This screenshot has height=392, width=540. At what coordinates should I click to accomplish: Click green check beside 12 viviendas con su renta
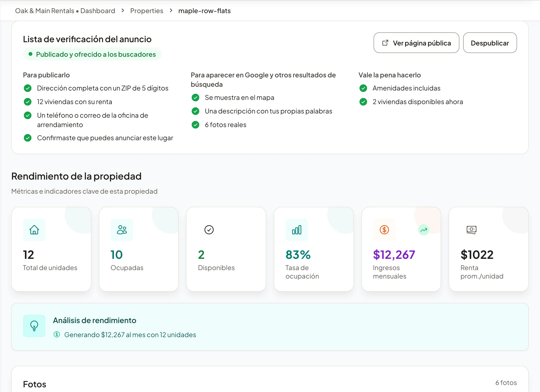coord(28,102)
